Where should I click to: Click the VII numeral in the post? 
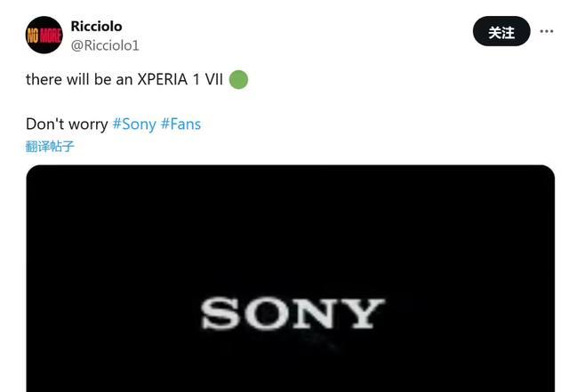click(x=213, y=79)
